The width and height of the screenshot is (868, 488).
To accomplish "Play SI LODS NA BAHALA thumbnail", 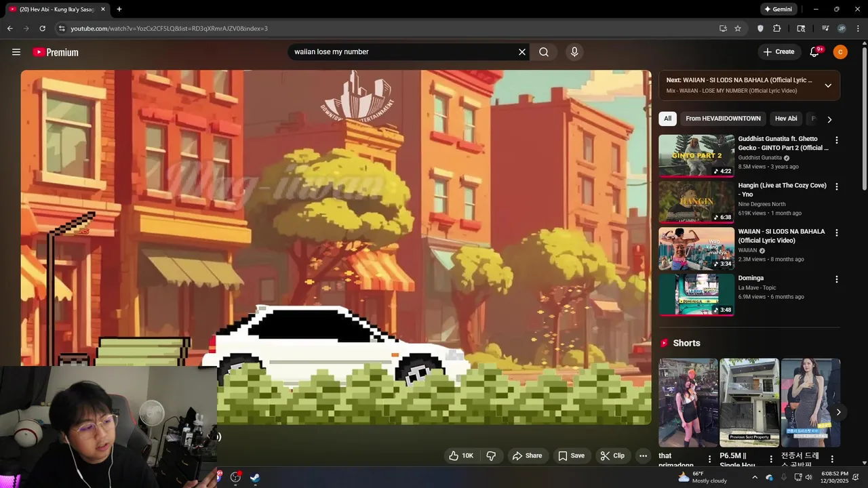I will 696,249.
